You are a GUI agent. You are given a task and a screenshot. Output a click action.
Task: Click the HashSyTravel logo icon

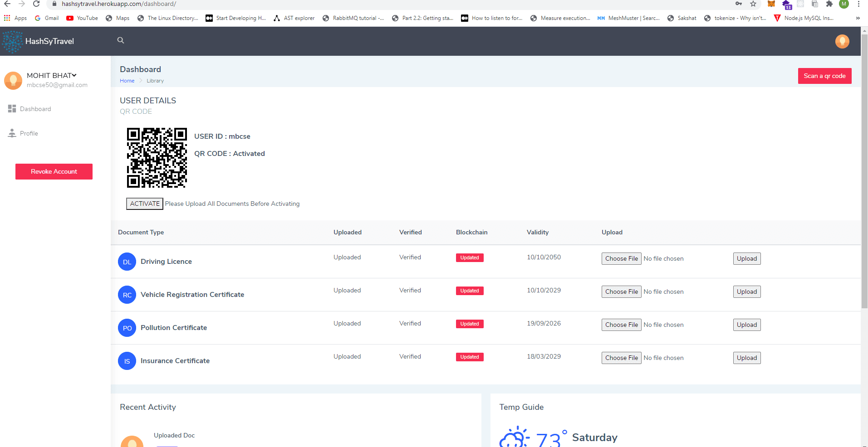(x=13, y=42)
